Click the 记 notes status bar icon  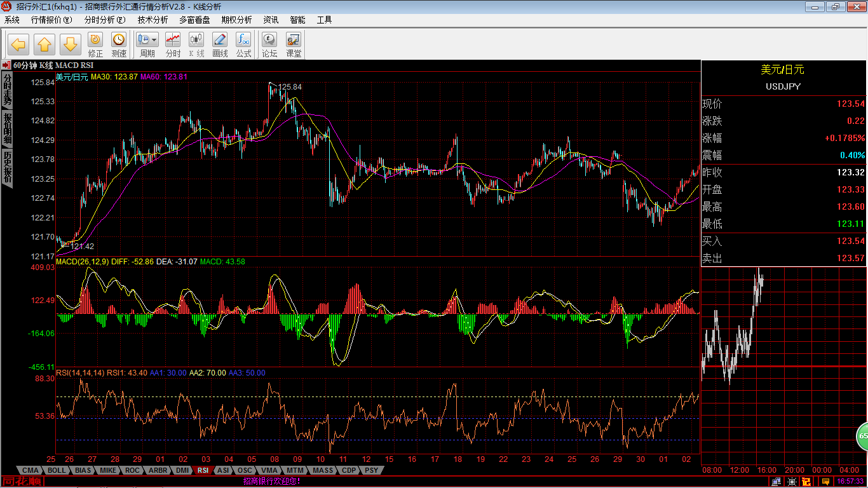click(x=807, y=482)
